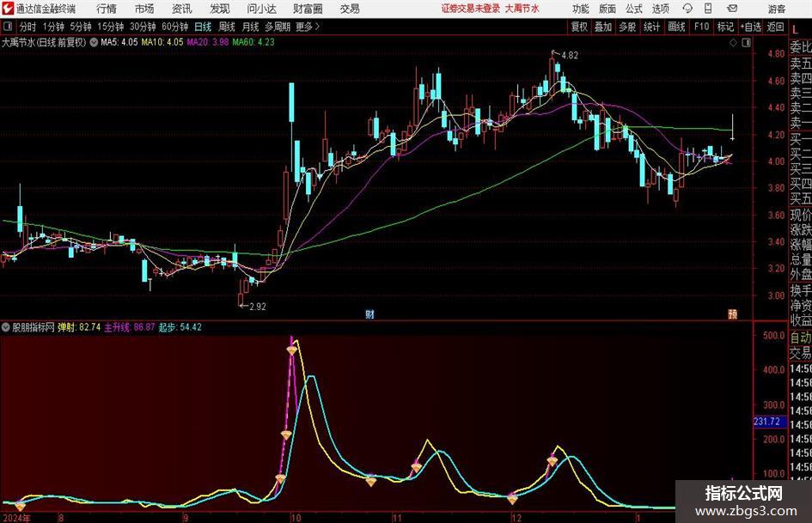
Task: Click the 2024年 time axis label
Action: coord(16,518)
